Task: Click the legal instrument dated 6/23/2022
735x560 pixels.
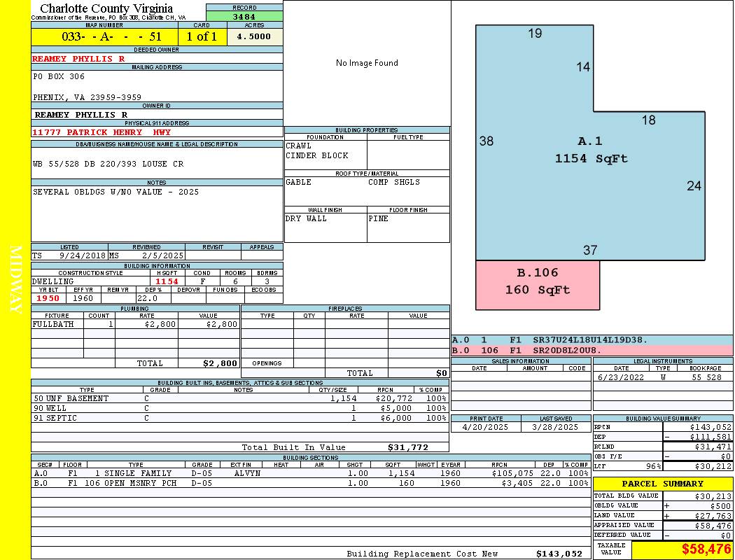Action: click(x=663, y=377)
